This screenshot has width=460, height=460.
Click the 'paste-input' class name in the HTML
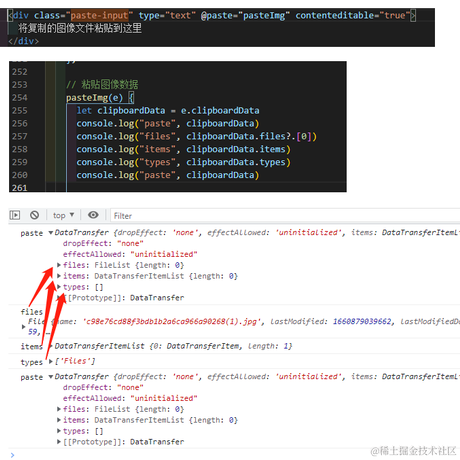(99, 15)
